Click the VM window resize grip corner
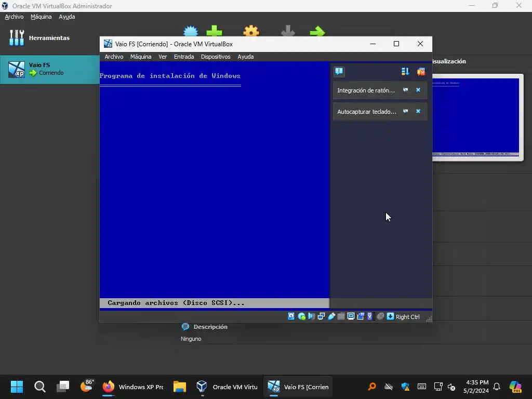Viewport: 532px width, 399px height. point(429,319)
